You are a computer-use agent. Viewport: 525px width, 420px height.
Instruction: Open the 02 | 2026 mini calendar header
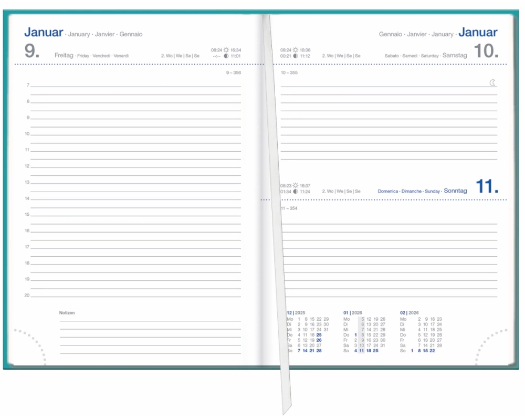click(x=409, y=312)
